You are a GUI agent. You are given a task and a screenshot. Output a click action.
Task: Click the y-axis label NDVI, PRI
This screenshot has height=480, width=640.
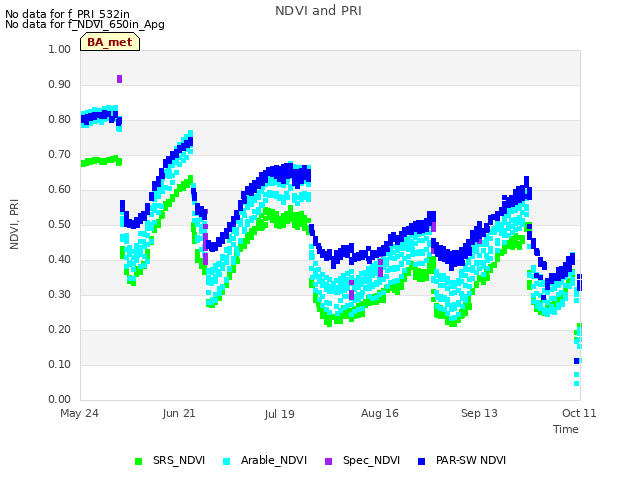pyautogui.click(x=14, y=224)
